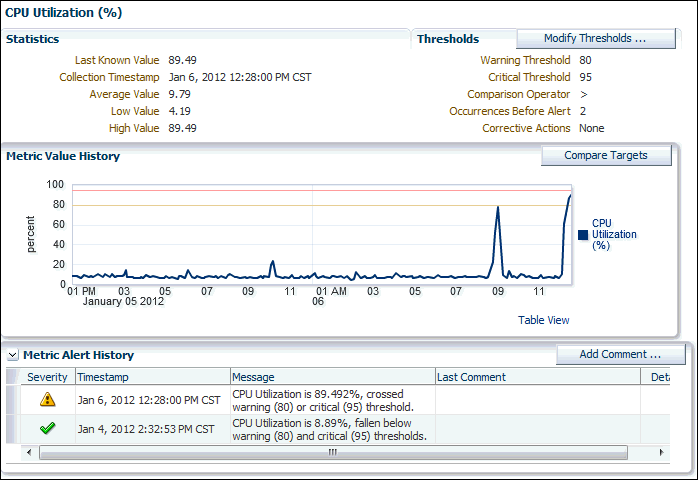Click the Message column header
The width and height of the screenshot is (698, 480).
point(330,377)
